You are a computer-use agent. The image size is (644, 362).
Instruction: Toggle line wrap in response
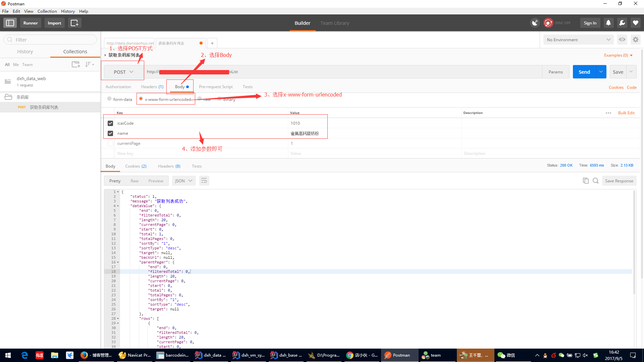(204, 181)
